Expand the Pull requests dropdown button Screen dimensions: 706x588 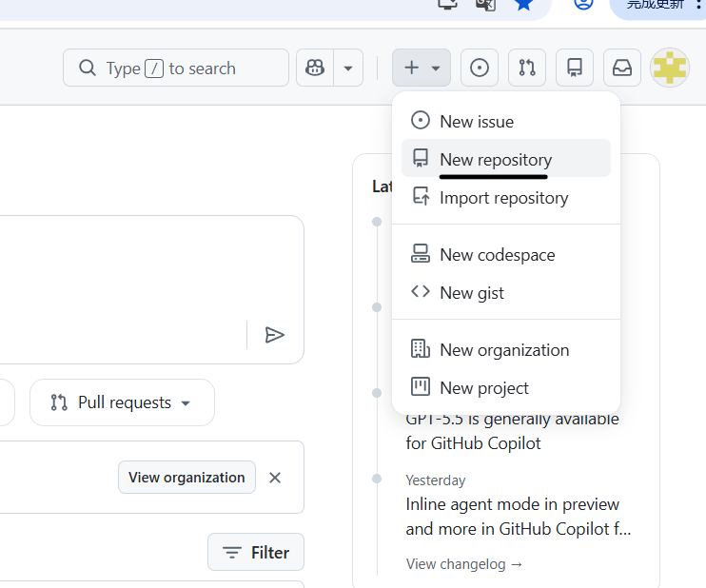coord(122,402)
